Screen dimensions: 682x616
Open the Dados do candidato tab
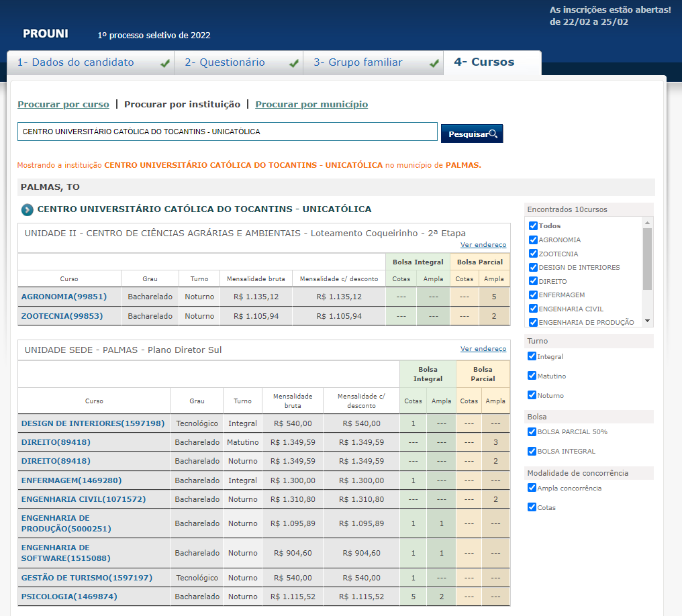91,62
